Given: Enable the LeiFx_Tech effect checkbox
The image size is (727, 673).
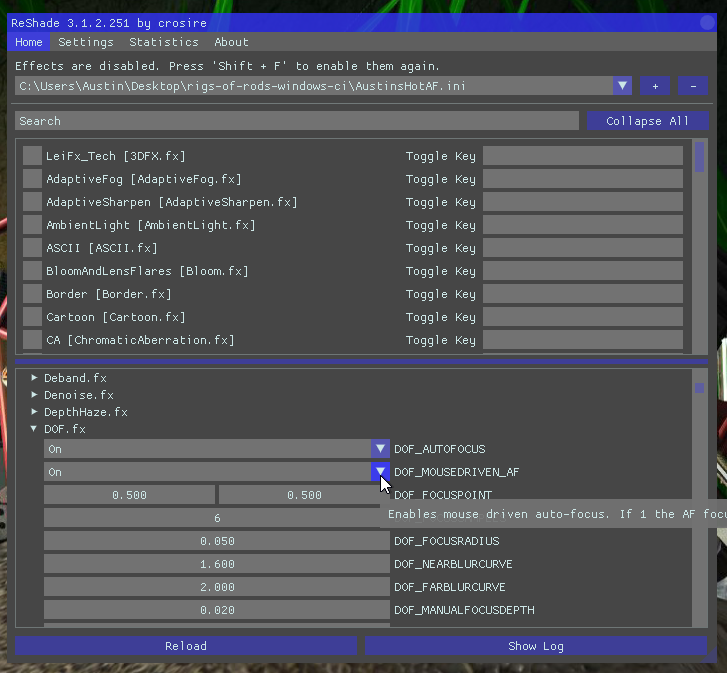Looking at the screenshot, I should pos(33,156).
